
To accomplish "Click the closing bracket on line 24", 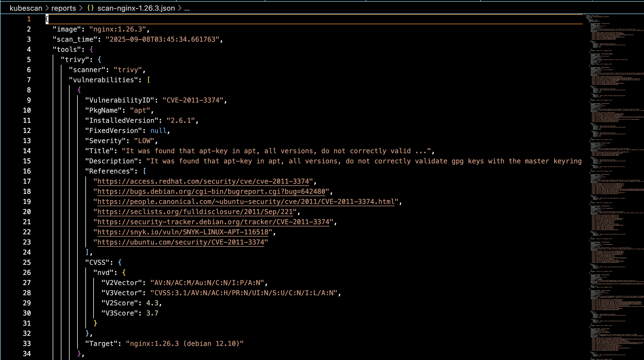I will (87, 252).
